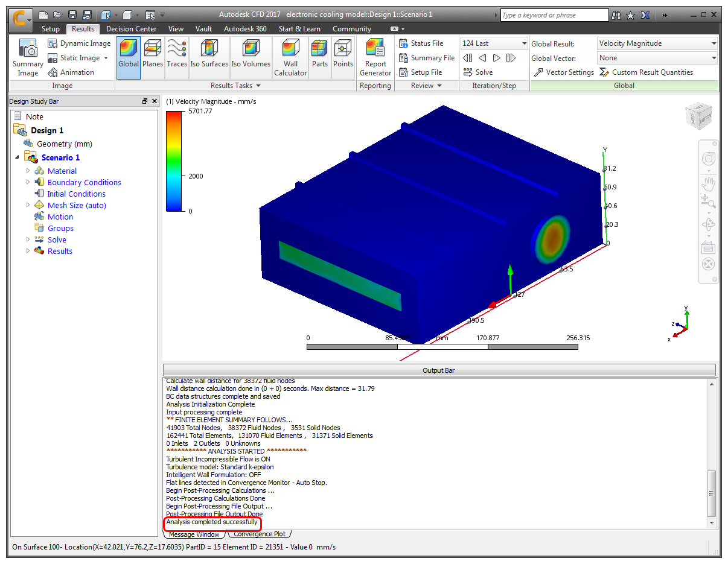Open the Setup File
This screenshot has height=564, width=728.
421,72
